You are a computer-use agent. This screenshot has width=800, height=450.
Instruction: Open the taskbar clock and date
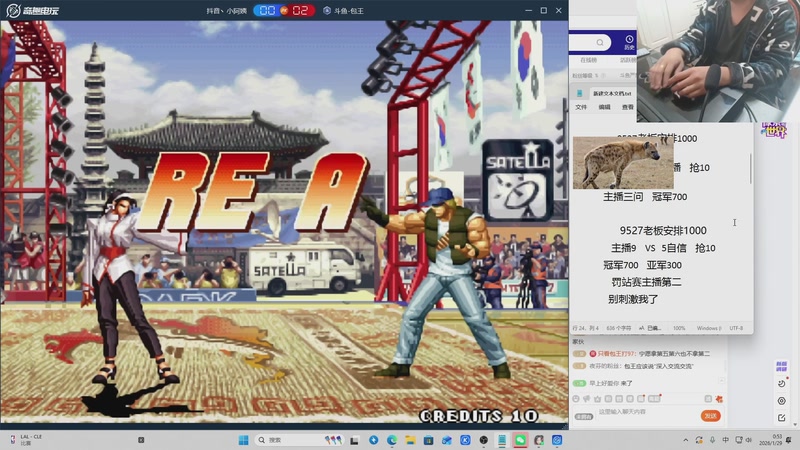[770, 440]
